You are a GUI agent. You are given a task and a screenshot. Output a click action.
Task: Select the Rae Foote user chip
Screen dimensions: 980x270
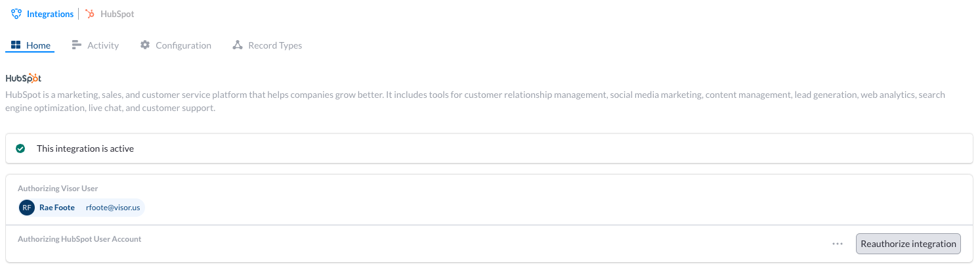81,208
